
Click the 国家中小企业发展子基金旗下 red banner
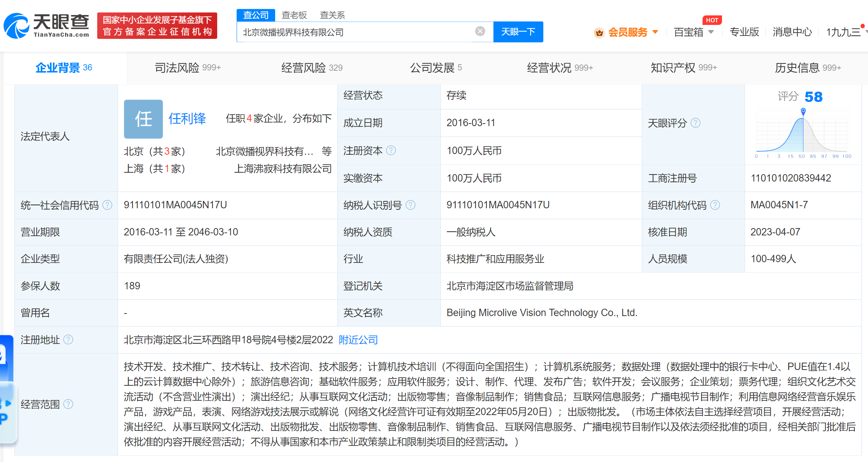(157, 25)
